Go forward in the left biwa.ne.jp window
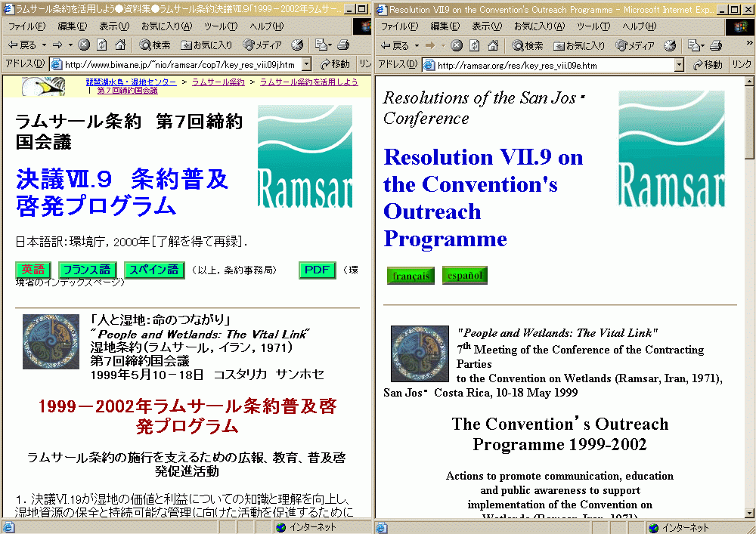The width and height of the screenshot is (756, 534). 57,45
